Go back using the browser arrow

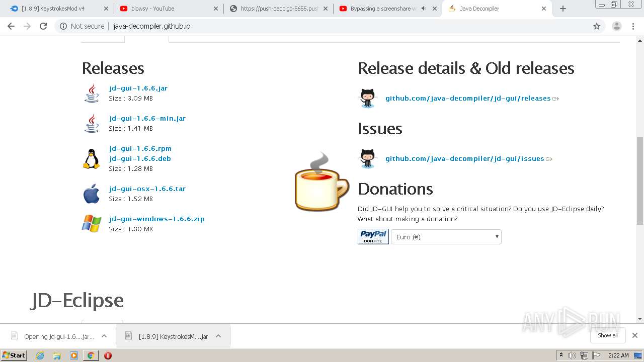pos(11,26)
